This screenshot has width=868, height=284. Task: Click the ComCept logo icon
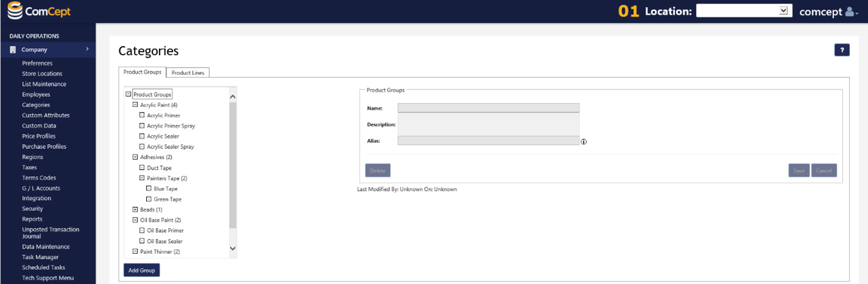click(15, 11)
